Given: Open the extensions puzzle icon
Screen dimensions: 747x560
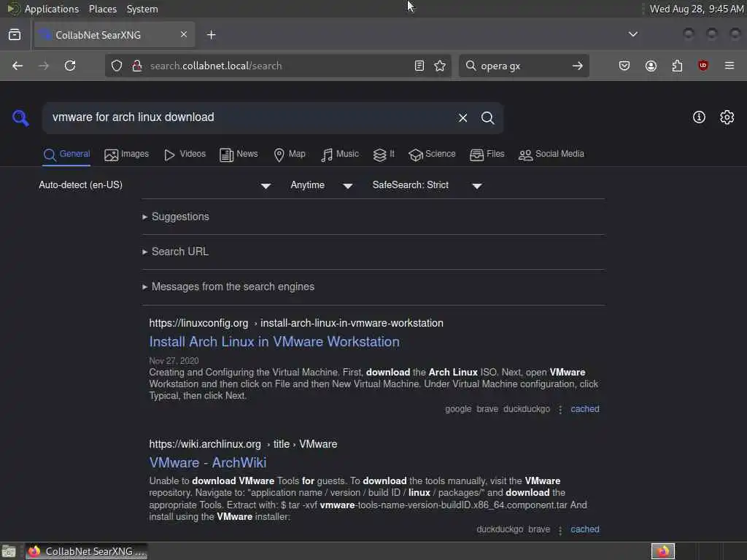Looking at the screenshot, I should (x=677, y=66).
